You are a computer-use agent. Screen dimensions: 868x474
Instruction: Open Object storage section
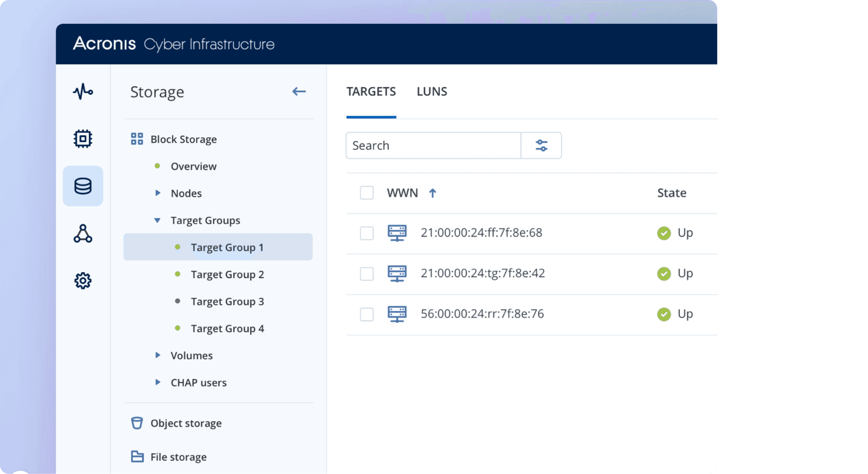point(186,423)
